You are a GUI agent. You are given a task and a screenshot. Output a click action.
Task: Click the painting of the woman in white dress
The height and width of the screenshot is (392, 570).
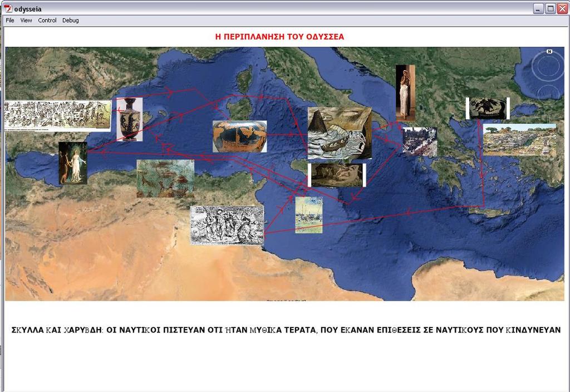coord(73,163)
